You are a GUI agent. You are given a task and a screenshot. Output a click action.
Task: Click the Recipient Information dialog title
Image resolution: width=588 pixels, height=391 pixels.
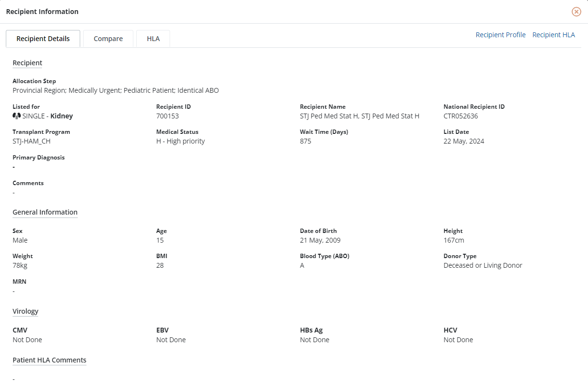click(42, 12)
